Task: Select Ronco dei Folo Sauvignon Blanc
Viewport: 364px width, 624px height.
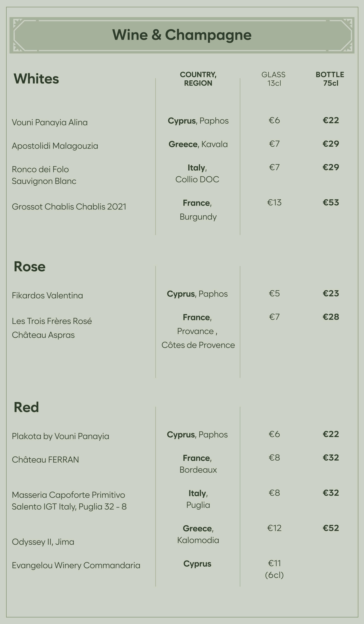Action: point(44,175)
